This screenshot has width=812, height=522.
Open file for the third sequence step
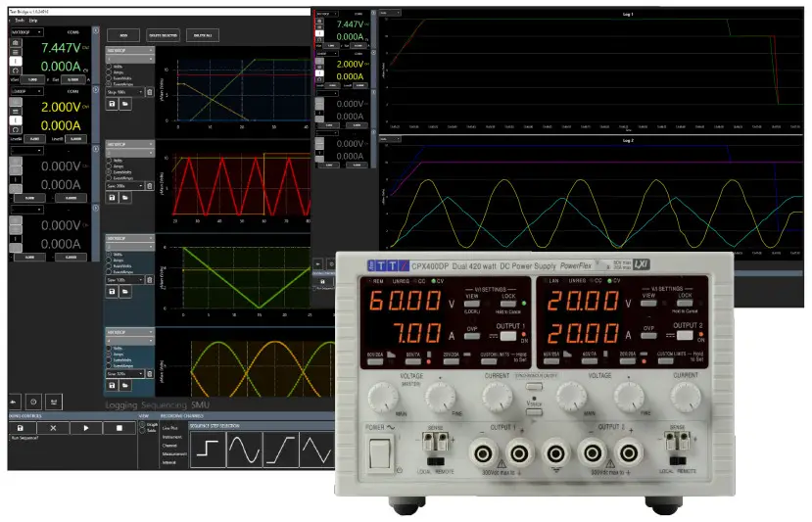tap(125, 292)
